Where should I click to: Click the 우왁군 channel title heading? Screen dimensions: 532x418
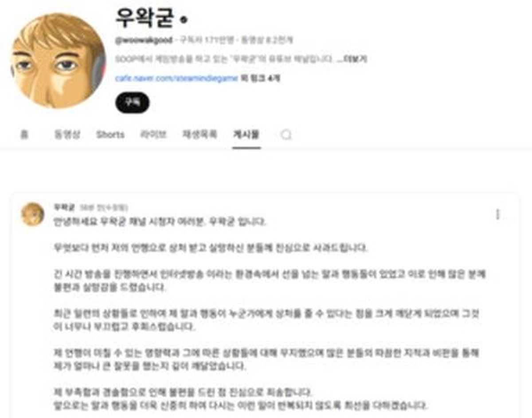click(144, 18)
